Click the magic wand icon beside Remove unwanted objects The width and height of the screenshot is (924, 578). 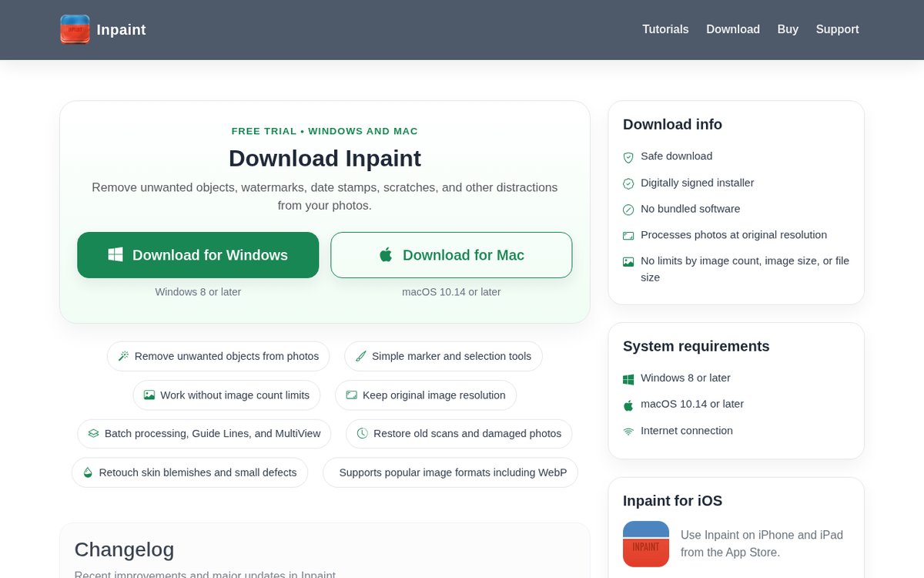[x=123, y=356]
